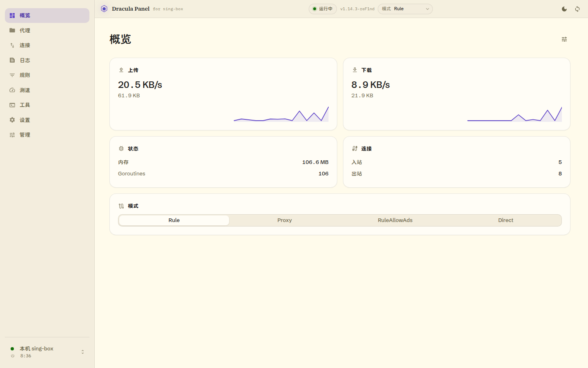This screenshot has width=588, height=368.
Task: Switch mode to Direct
Action: click(506, 220)
